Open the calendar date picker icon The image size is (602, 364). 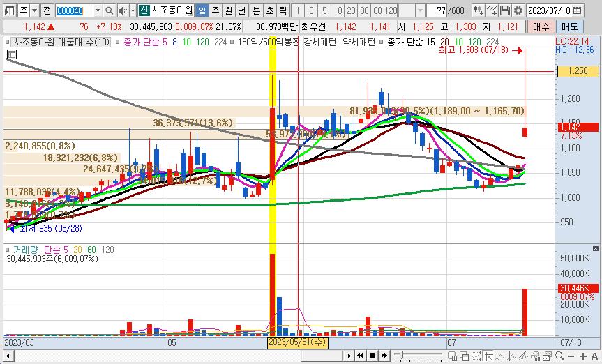[x=578, y=10]
